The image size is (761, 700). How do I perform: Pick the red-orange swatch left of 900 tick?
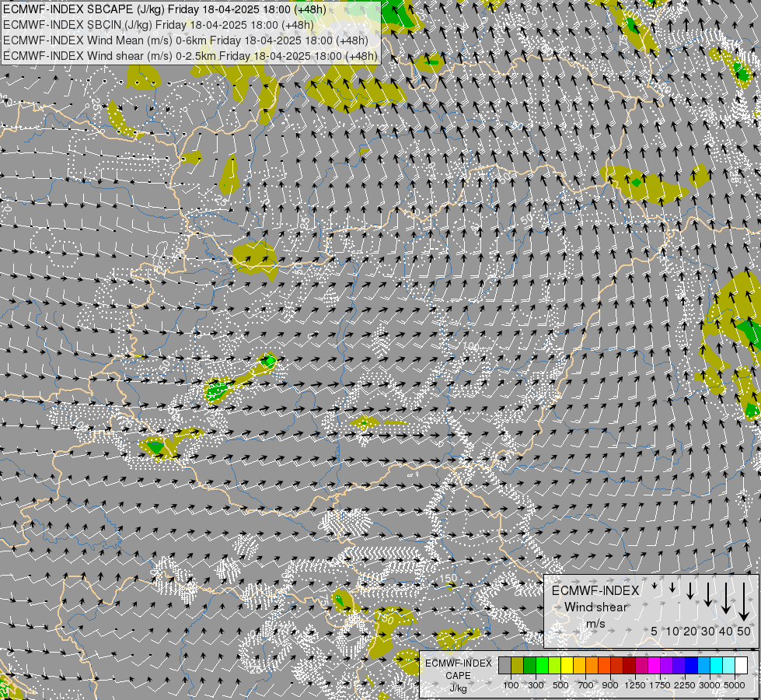click(x=604, y=666)
